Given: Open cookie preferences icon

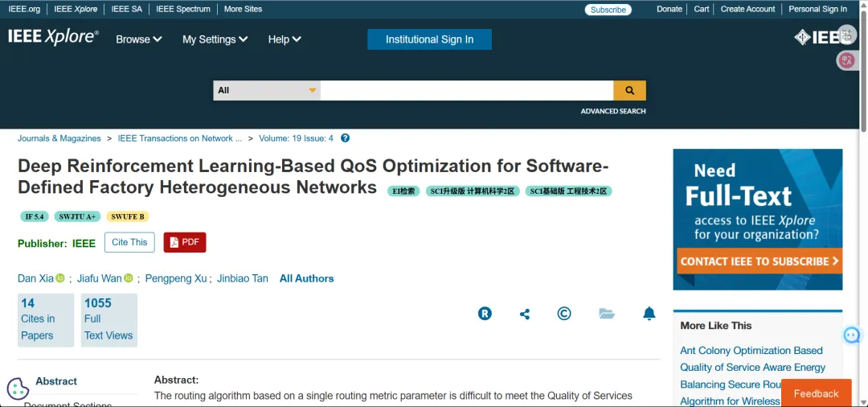Looking at the screenshot, I should [x=18, y=388].
